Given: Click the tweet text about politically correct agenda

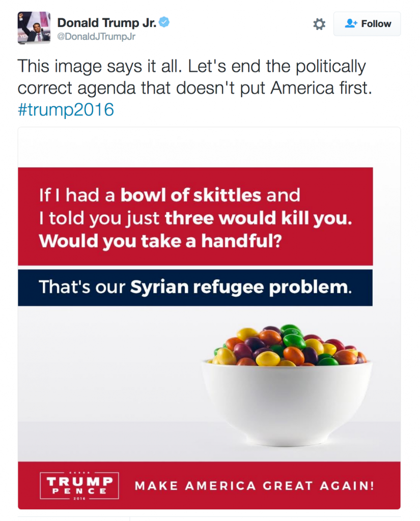Looking at the screenshot, I should click(x=195, y=77).
